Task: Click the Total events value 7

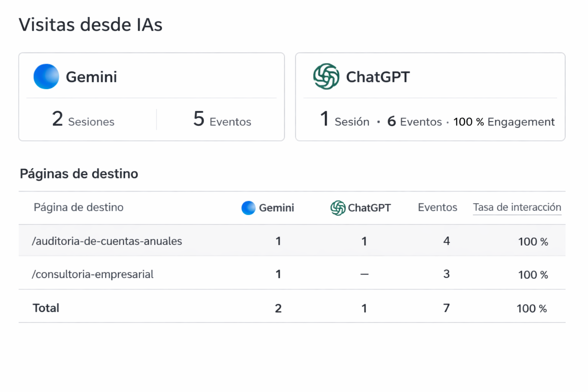Action: [x=446, y=308]
